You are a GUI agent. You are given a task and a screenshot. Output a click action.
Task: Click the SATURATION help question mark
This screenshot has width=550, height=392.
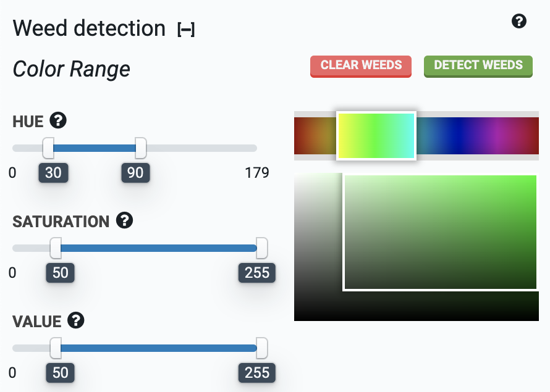click(124, 221)
